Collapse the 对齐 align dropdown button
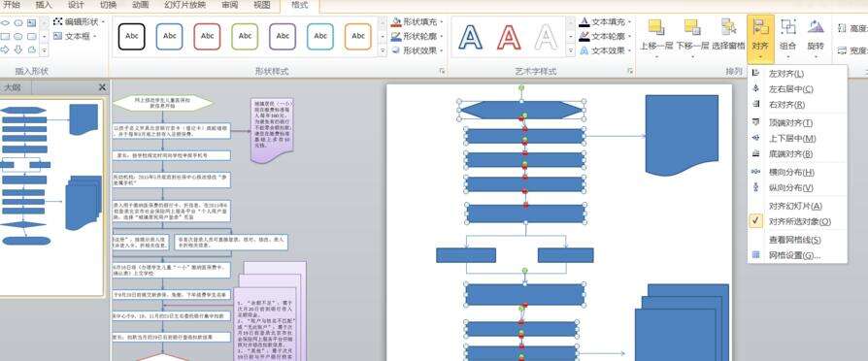868x361 pixels. point(760,39)
